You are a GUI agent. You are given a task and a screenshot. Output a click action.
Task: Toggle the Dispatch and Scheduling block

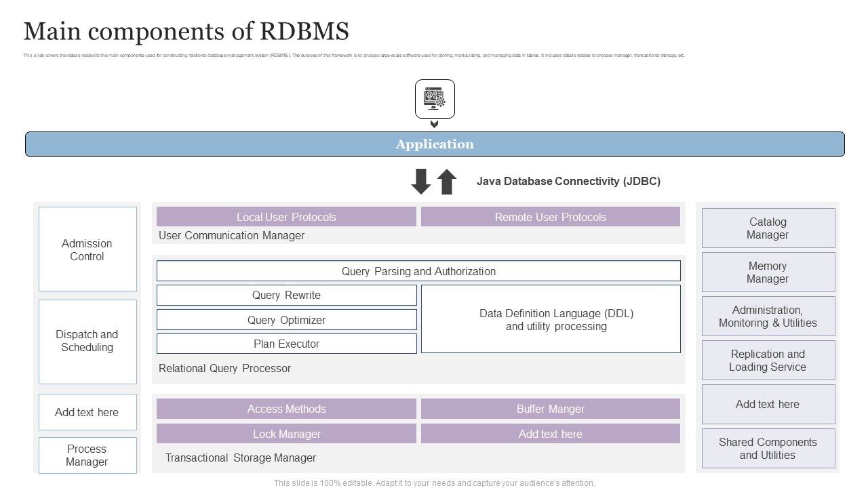[87, 341]
